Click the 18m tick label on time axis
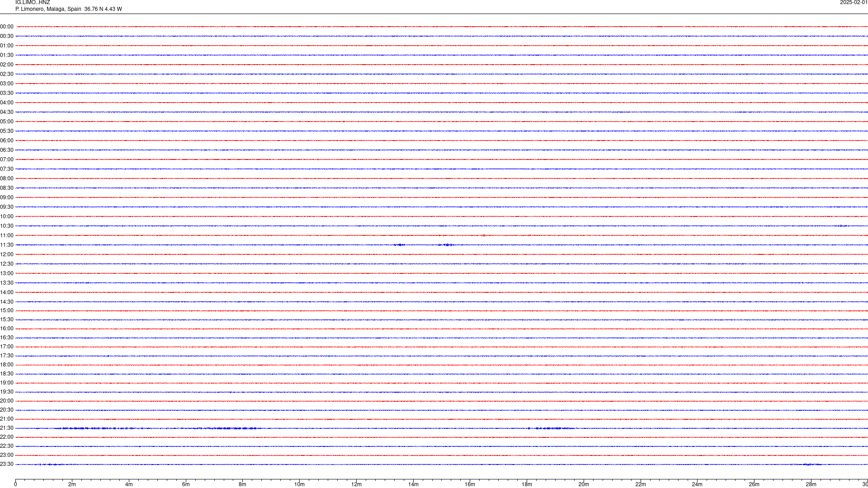 (527, 484)
